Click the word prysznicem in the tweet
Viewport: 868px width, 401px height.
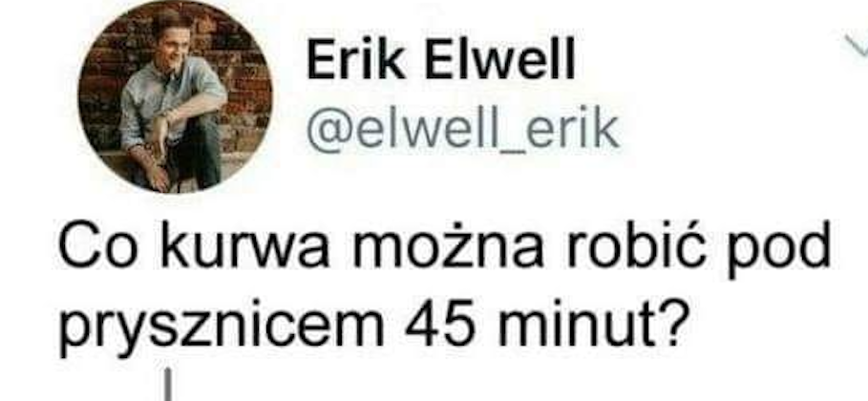pos(221,327)
